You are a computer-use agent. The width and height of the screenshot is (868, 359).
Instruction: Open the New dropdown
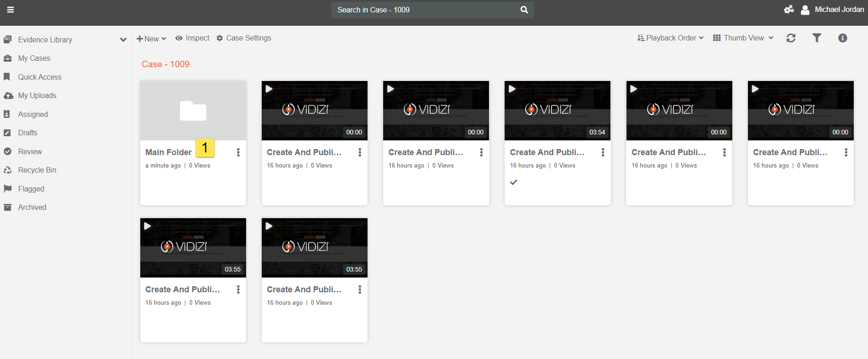coord(151,39)
